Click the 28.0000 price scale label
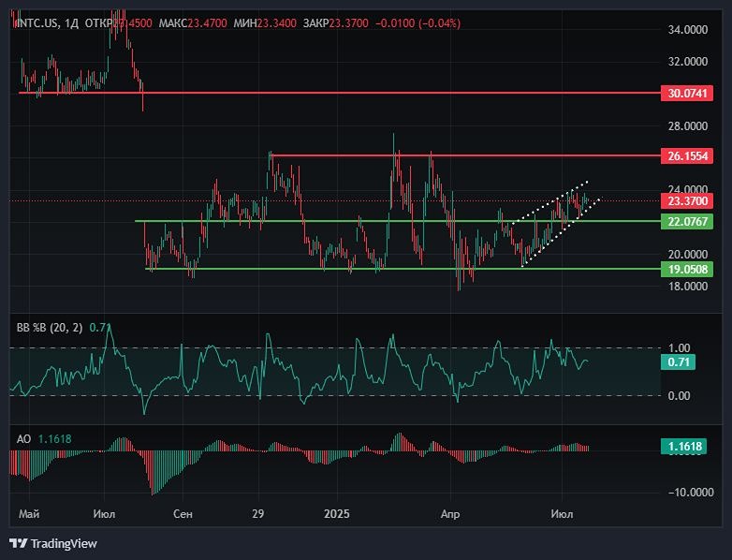Image resolution: width=732 pixels, height=560 pixels. tap(688, 126)
